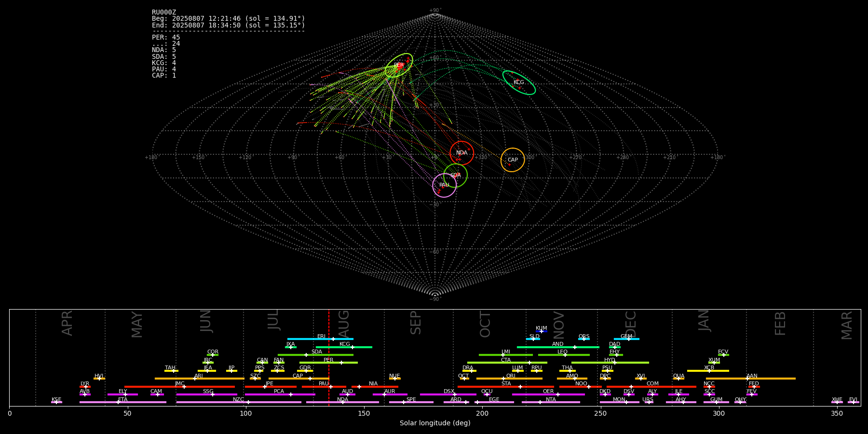Click the ERI shower bar in timeline
868x434 pixels.
click(320, 339)
